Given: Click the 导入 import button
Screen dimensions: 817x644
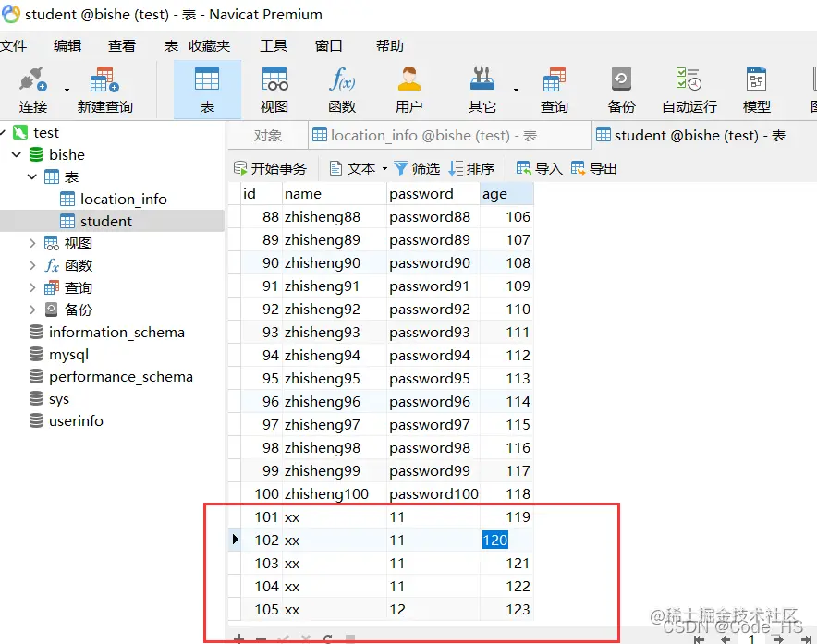Looking at the screenshot, I should [x=540, y=168].
